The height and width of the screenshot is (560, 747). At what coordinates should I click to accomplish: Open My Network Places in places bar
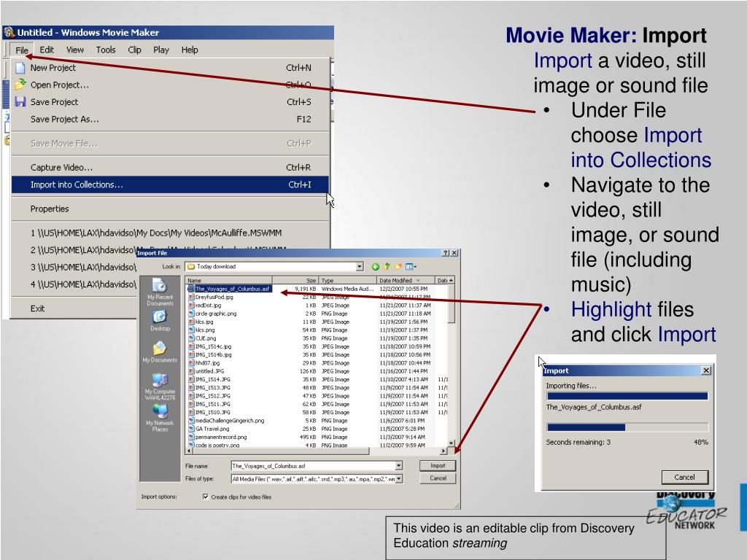160,418
